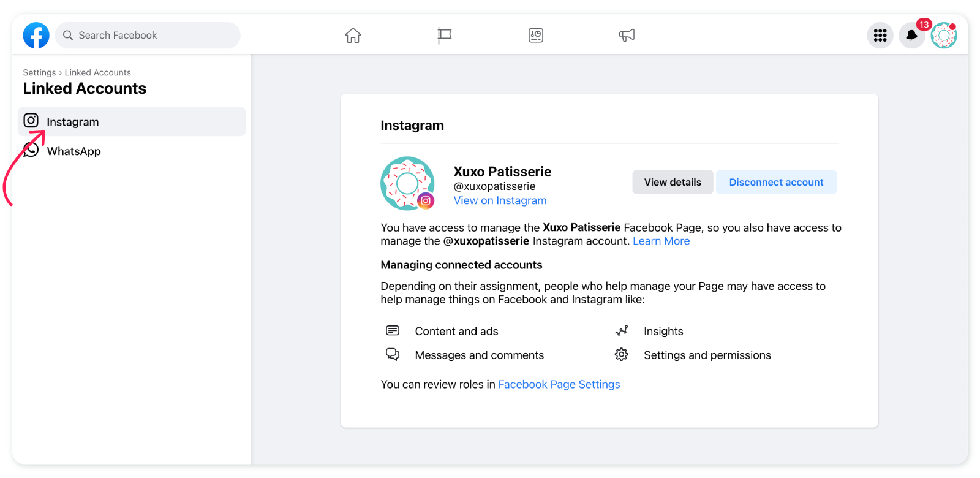Open the Ad Center megaphone icon
Screen dimensions: 980x478
[x=627, y=36]
